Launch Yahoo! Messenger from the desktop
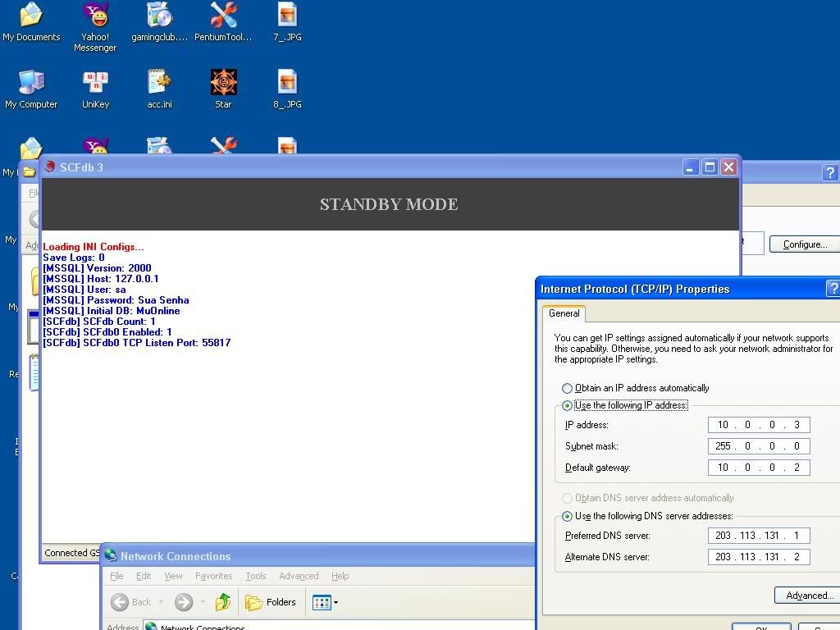The width and height of the screenshot is (840, 630). coord(95,27)
